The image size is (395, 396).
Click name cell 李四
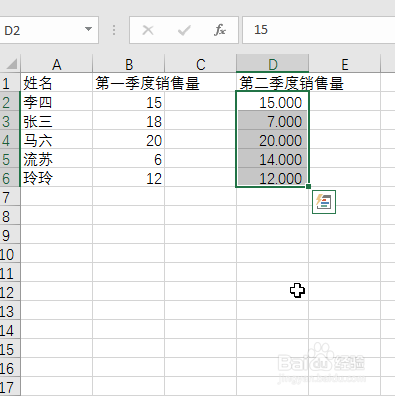pyautogui.click(x=56, y=102)
